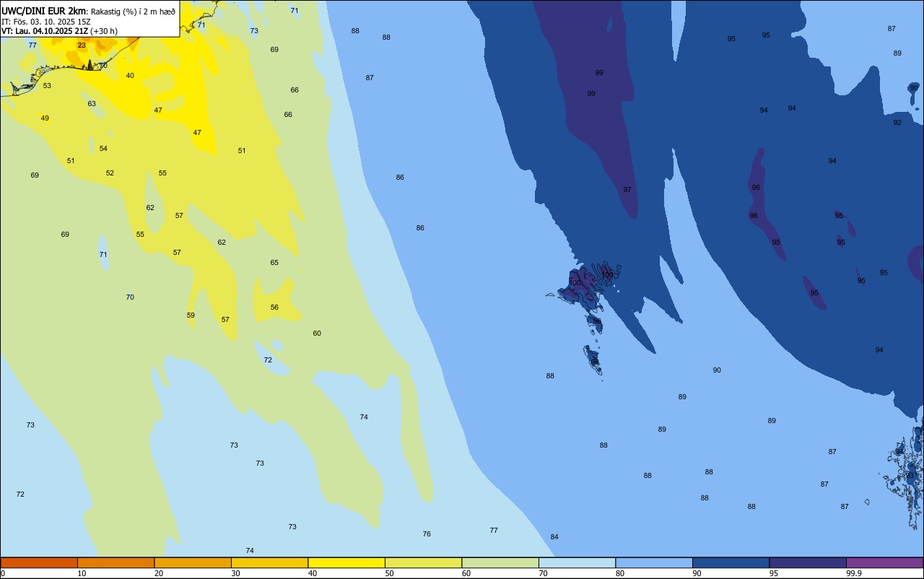Choose the light green 60–70 legend swatch

click(500, 562)
